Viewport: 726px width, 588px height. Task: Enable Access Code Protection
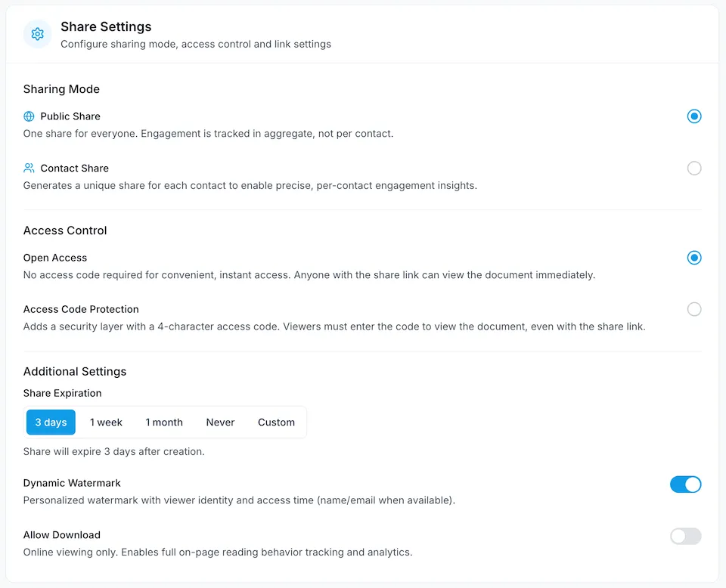(694, 309)
